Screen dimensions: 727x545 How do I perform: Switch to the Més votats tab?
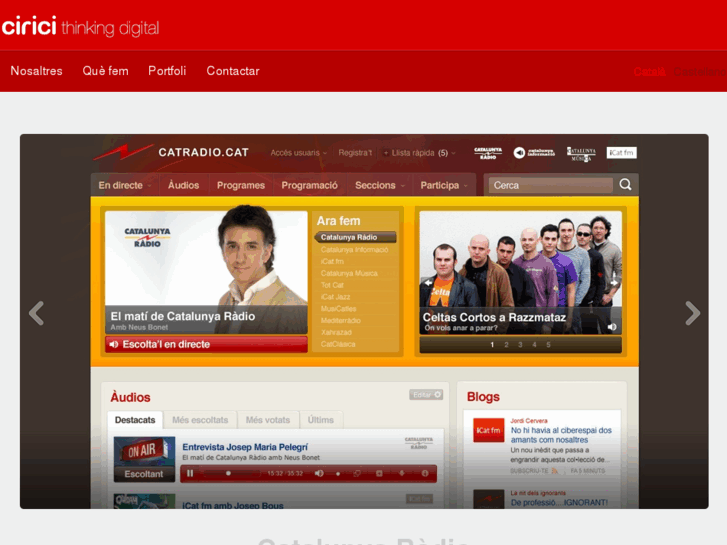pos(268,420)
